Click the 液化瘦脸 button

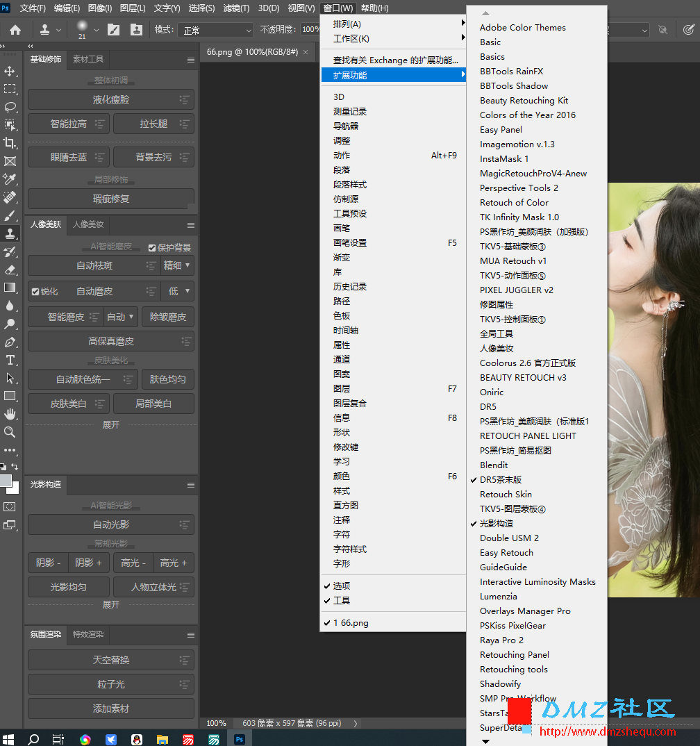click(111, 99)
